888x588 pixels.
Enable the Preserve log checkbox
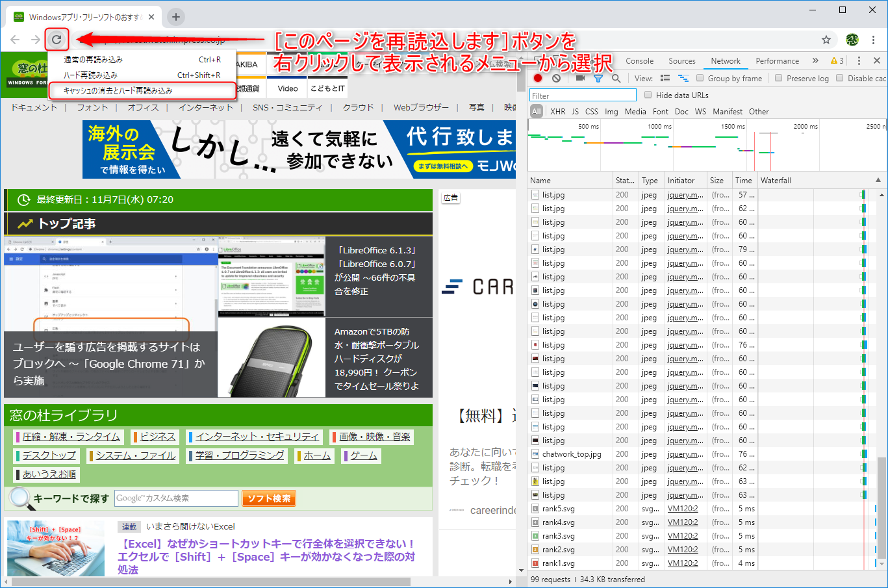pyautogui.click(x=778, y=78)
